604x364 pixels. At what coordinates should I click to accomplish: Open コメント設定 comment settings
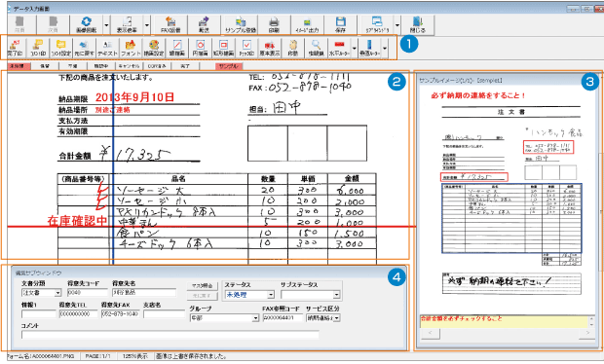point(61,48)
